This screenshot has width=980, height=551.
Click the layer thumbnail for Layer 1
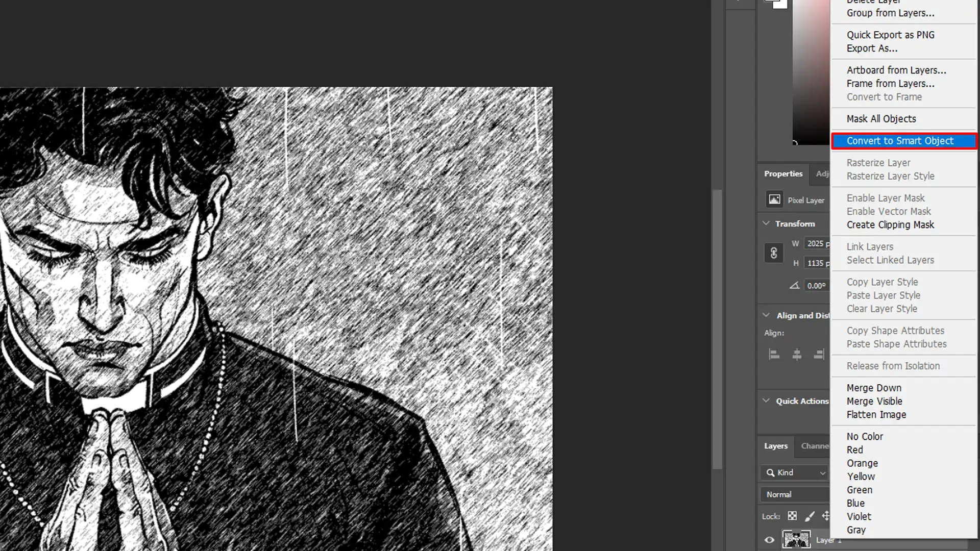(796, 540)
